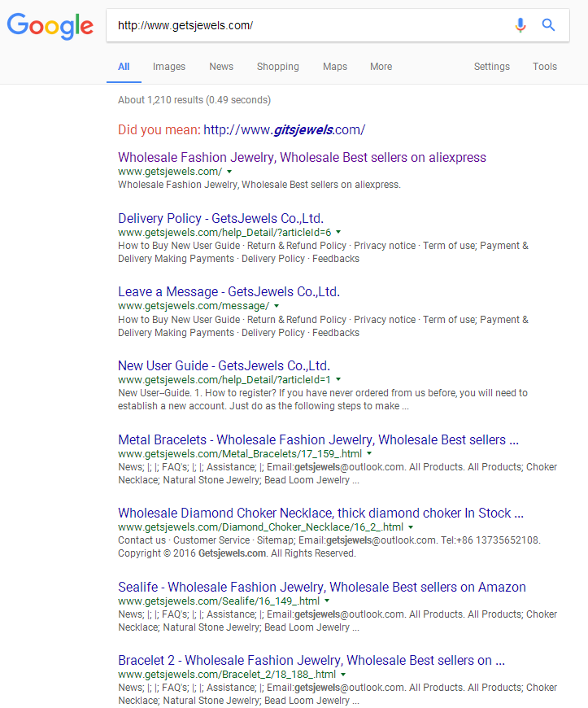Open Delivery Policy - GetsJewels result

click(220, 219)
